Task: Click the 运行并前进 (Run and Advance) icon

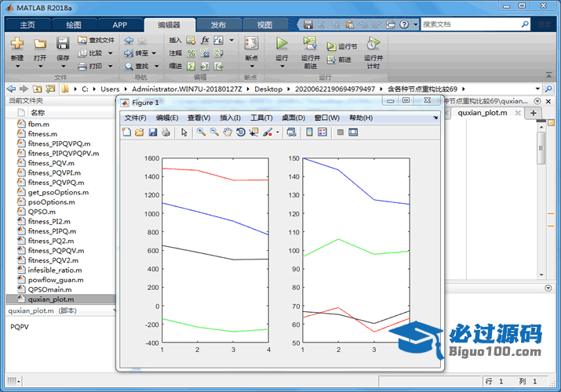Action: point(310,43)
